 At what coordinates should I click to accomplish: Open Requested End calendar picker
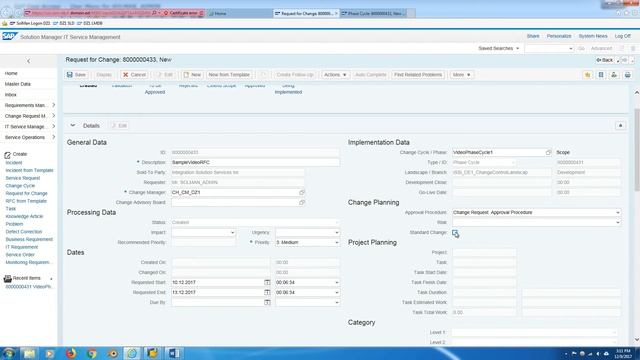(267, 293)
